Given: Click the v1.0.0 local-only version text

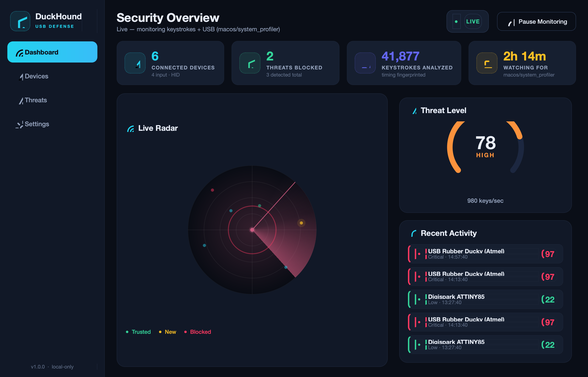Looking at the screenshot, I should (x=52, y=367).
